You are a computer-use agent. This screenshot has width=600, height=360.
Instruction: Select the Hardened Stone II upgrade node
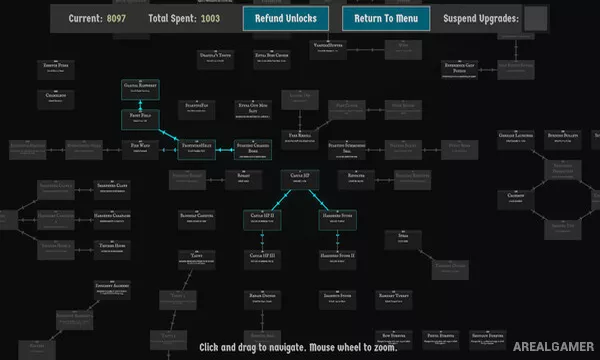[x=337, y=260]
